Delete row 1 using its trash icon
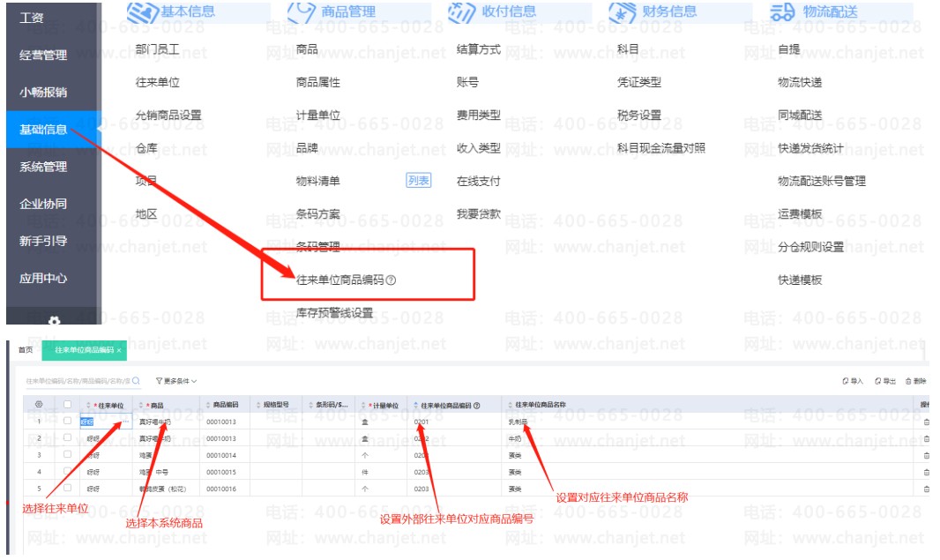 [926, 422]
